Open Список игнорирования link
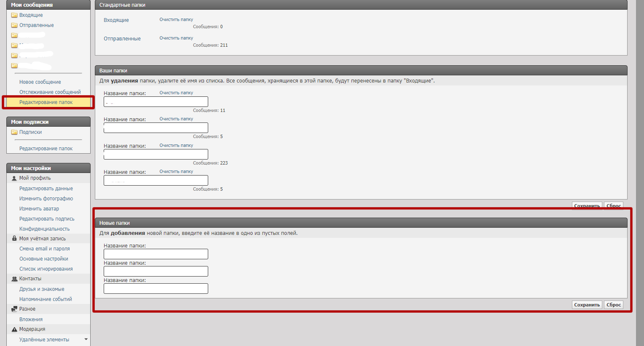This screenshot has width=644, height=346. click(46, 269)
